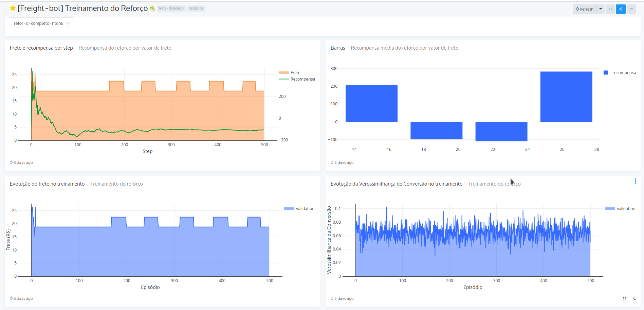The height and width of the screenshot is (310, 644).
Task: Toggle dashboard fullscreen mode
Action: [610, 9]
